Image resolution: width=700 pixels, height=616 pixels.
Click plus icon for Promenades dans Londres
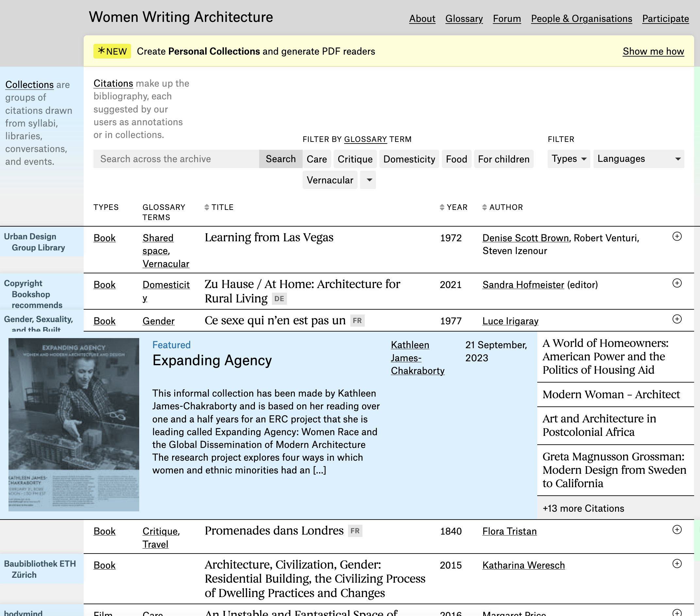(x=677, y=529)
